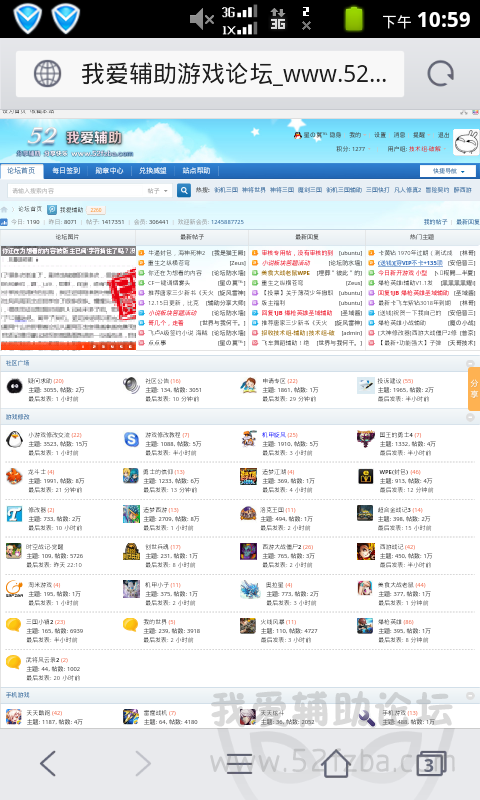Image resolution: width=480 pixels, height=800 pixels.
Task: Open 洛克王国 board icon
Action: (248, 514)
